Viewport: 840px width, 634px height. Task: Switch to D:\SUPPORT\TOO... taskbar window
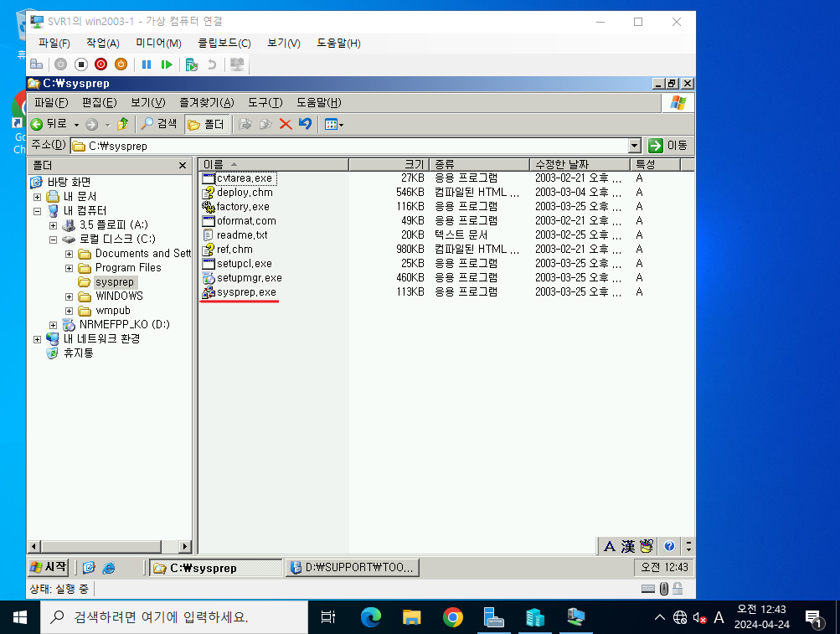(x=353, y=568)
